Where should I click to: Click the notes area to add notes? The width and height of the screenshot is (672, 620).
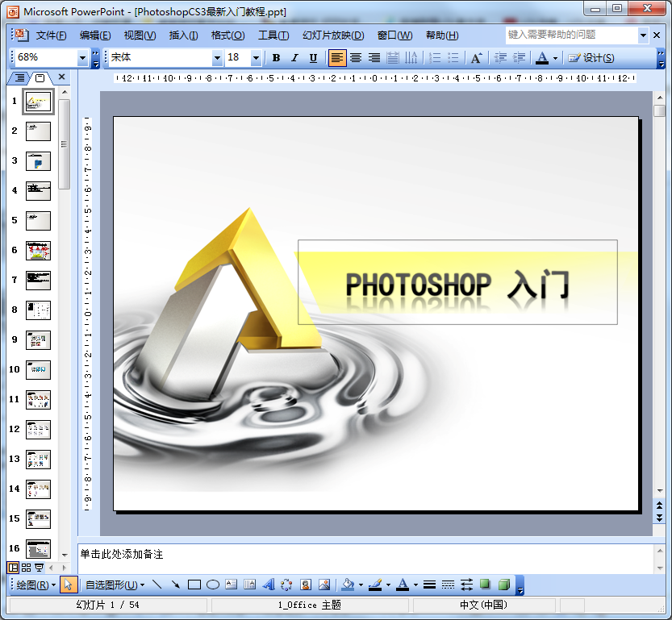pyautogui.click(x=365, y=558)
